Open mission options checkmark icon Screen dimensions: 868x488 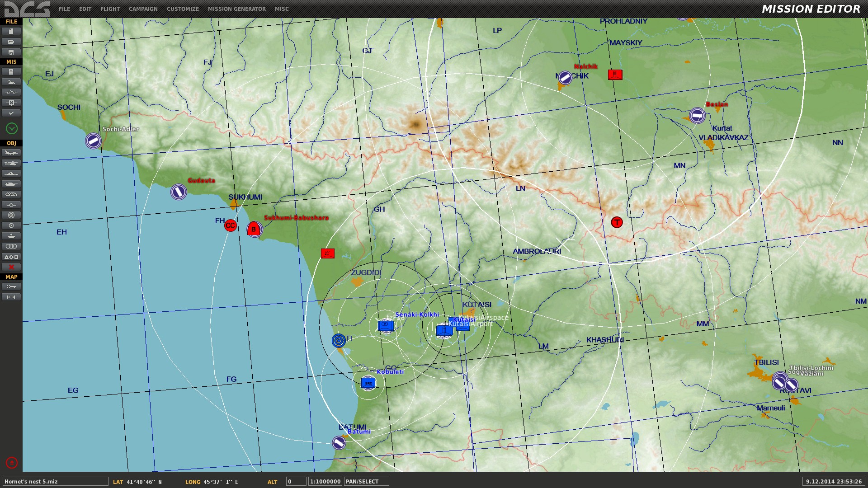[11, 113]
